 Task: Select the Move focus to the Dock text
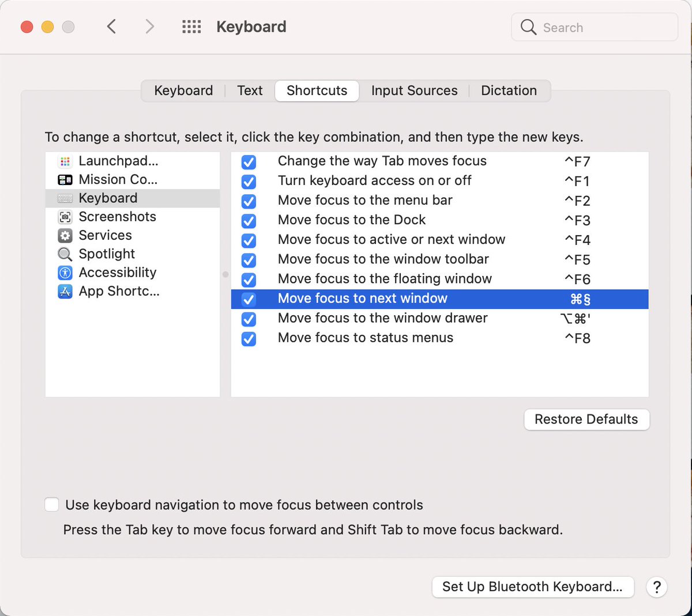tap(352, 220)
